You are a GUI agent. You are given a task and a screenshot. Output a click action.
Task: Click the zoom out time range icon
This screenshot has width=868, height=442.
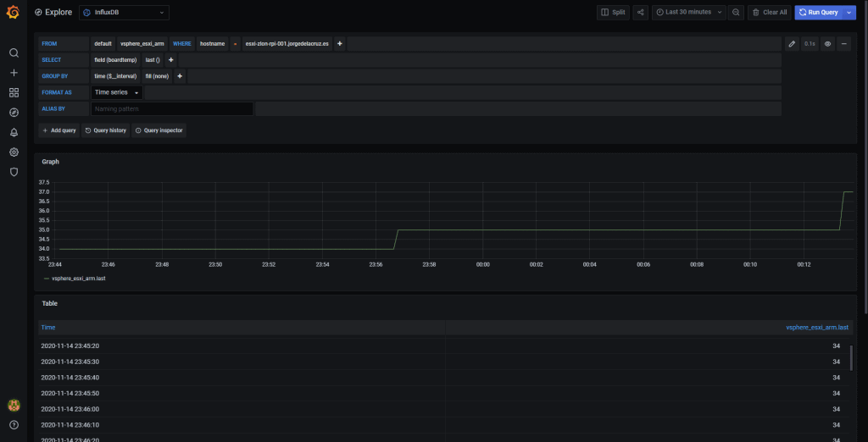(x=736, y=12)
